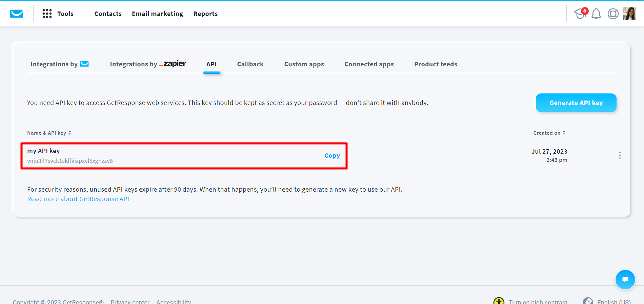The height and width of the screenshot is (304, 644).
Task: Open the help lifebuoy icon
Action: pos(613,14)
